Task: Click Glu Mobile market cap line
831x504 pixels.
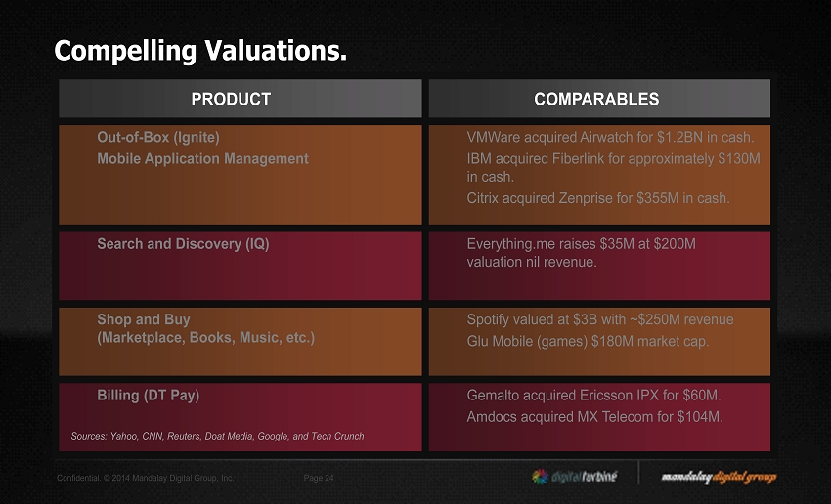Action: [x=588, y=341]
